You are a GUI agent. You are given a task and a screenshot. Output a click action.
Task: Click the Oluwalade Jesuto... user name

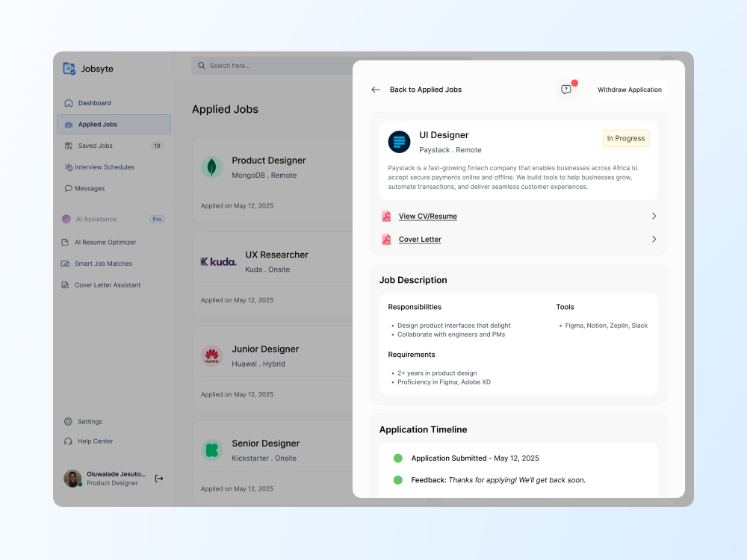coord(117,474)
